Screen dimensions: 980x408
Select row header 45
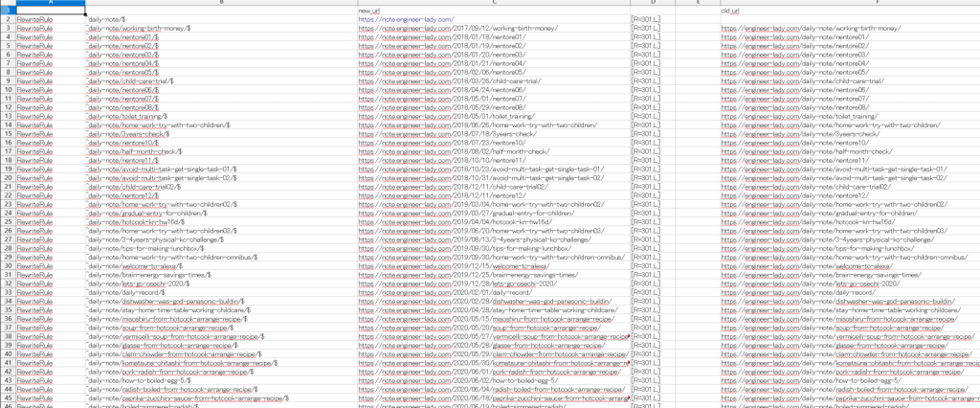(x=8, y=398)
